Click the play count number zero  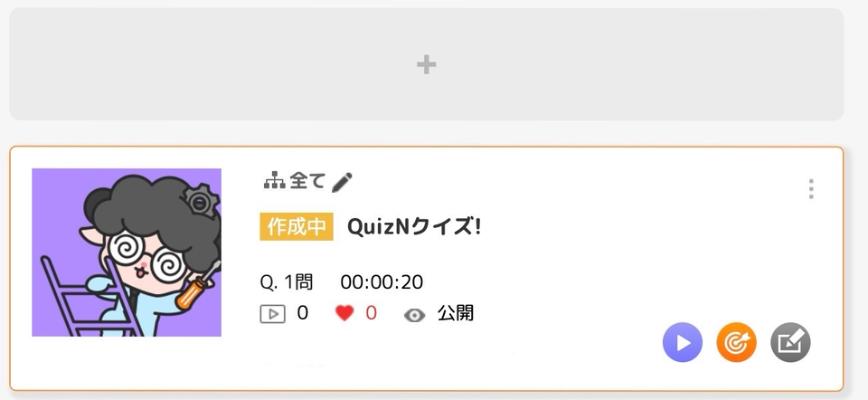(x=302, y=313)
